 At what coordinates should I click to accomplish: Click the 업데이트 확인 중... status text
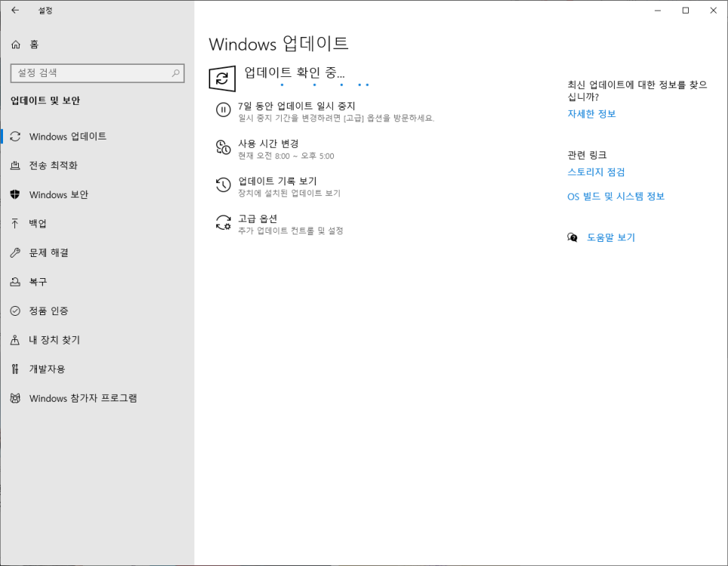tap(295, 72)
